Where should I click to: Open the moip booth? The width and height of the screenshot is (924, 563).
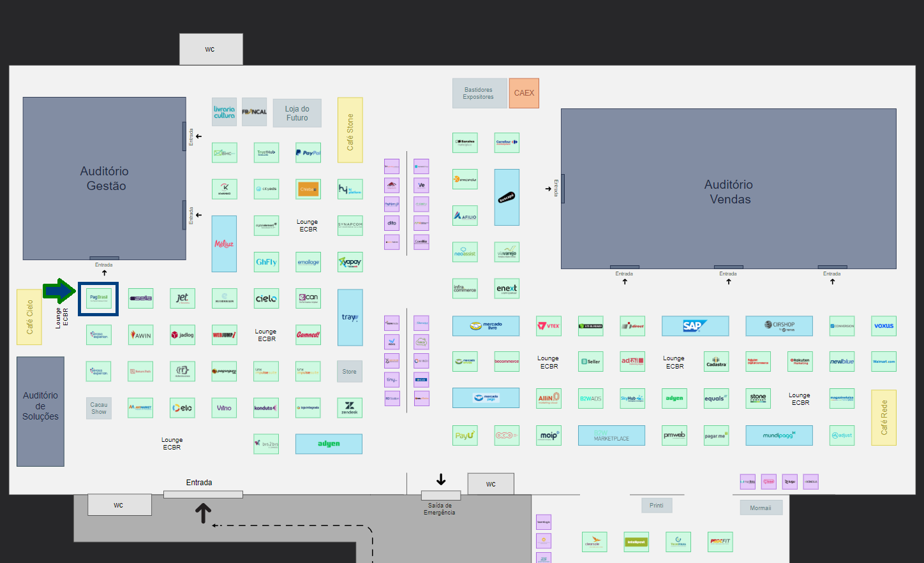[x=549, y=435]
